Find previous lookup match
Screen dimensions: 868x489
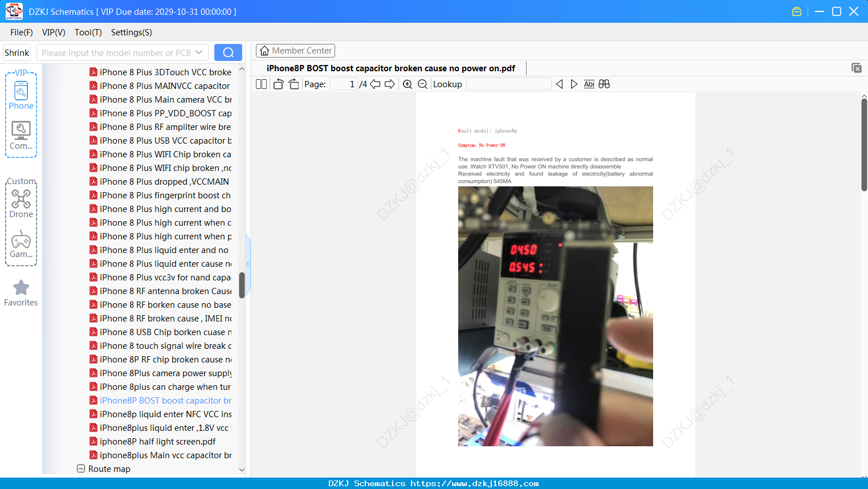pyautogui.click(x=559, y=84)
